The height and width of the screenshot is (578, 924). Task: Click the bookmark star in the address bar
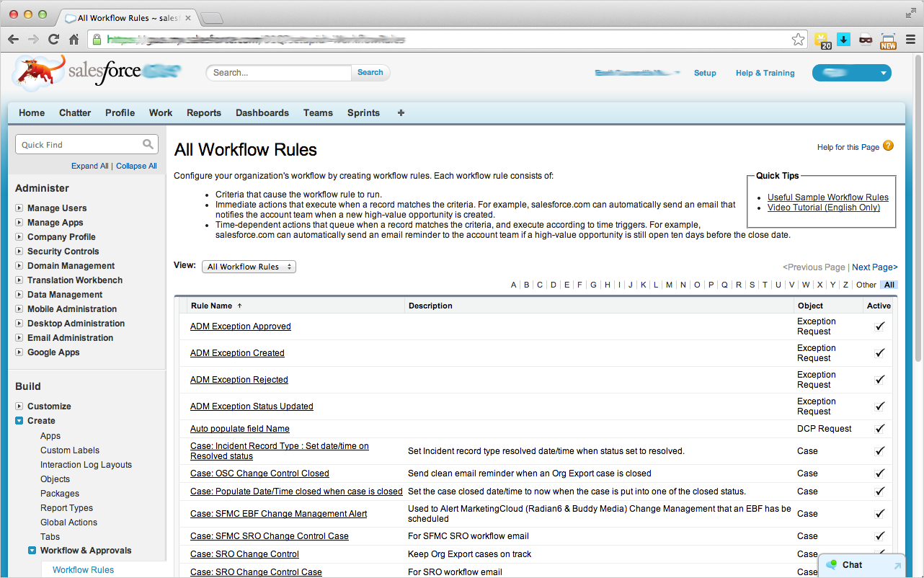[798, 40]
